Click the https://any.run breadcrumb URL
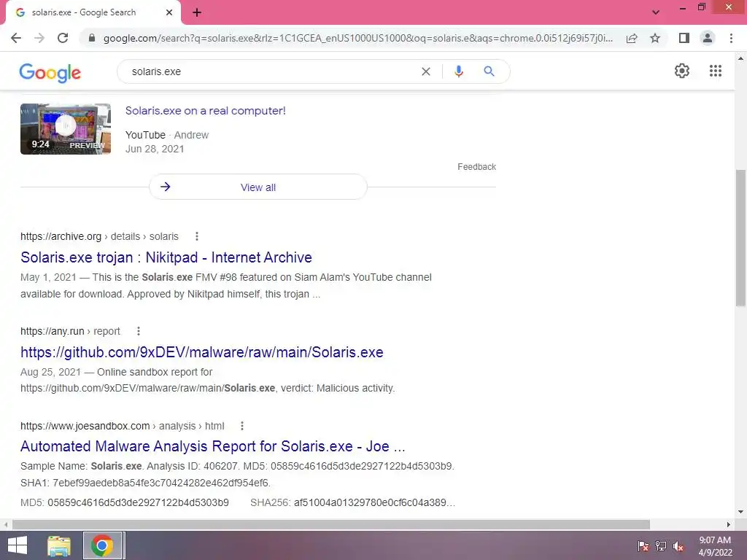The height and width of the screenshot is (560, 747). click(x=53, y=331)
